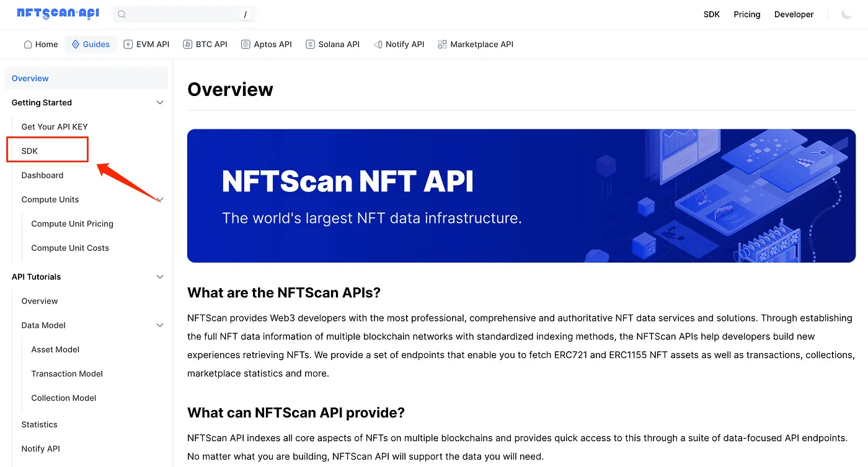
Task: Open Data Model sidebar item
Action: 43,325
